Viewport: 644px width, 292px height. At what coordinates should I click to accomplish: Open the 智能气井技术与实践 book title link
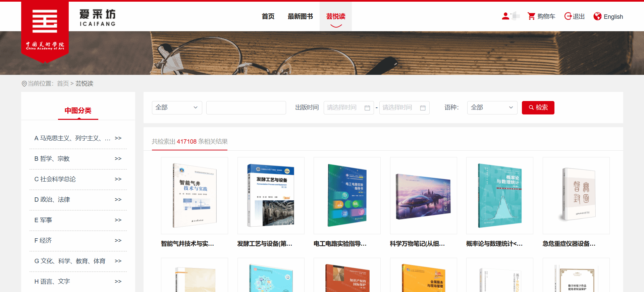click(x=187, y=244)
